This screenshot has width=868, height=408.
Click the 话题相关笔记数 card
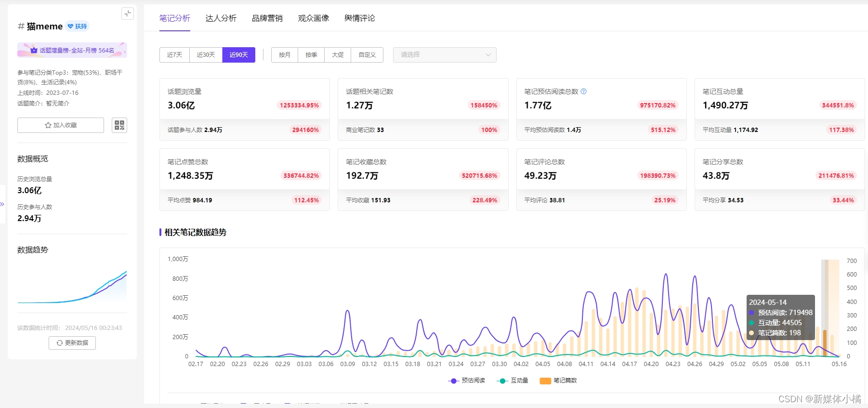(x=423, y=109)
